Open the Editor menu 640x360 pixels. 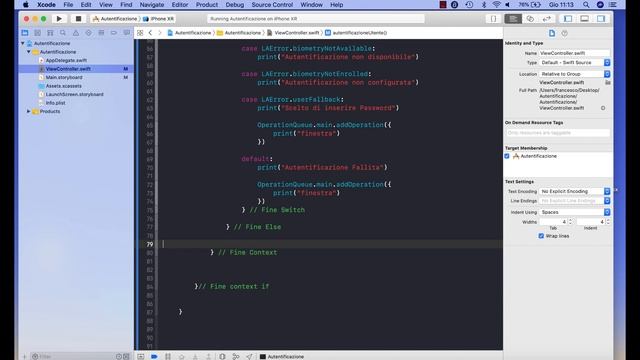(x=180, y=5)
